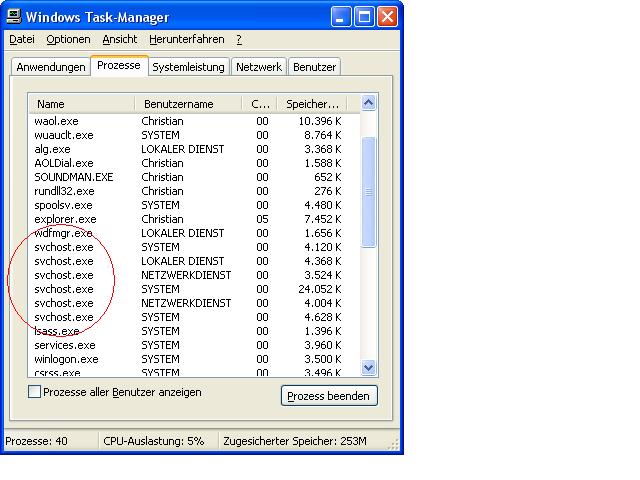Open the Datei menu
Image resolution: width=640 pixels, height=480 pixels.
coord(22,39)
